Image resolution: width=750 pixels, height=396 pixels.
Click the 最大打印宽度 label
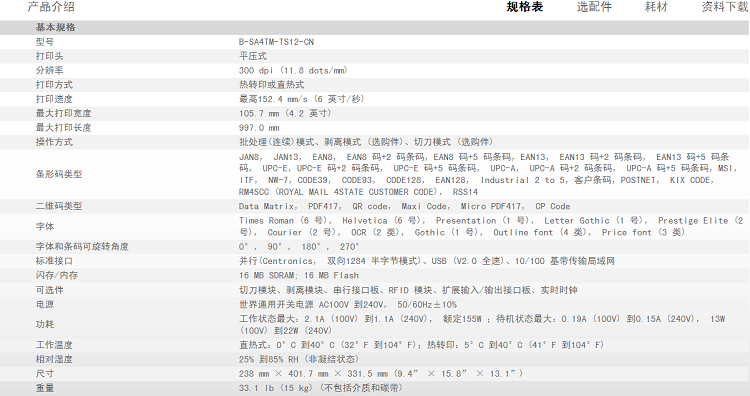pyautogui.click(x=63, y=113)
